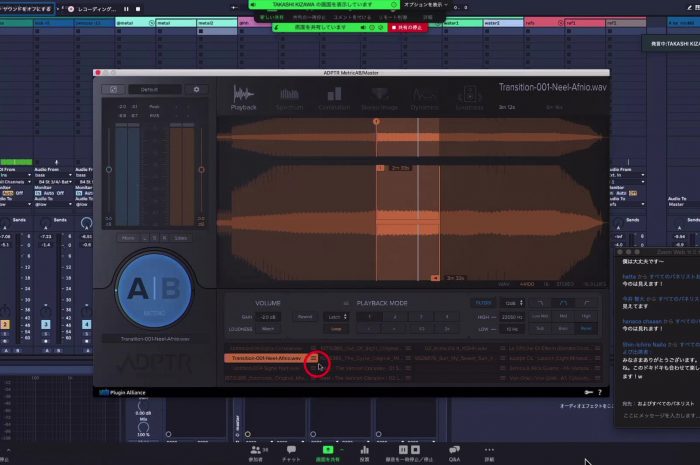This screenshot has height=465, width=700.
Task: Click the cue marker atop overview waveform
Action: (x=376, y=121)
